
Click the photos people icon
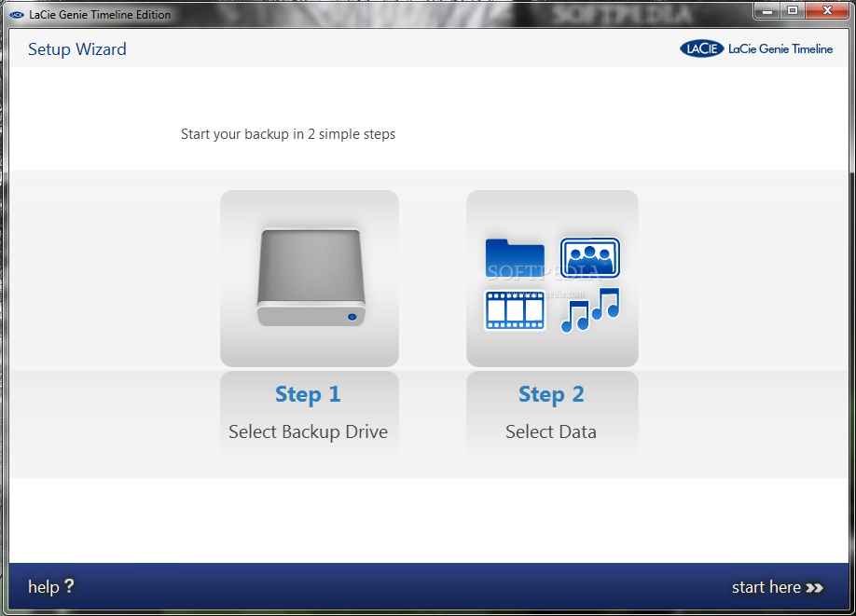click(x=590, y=257)
